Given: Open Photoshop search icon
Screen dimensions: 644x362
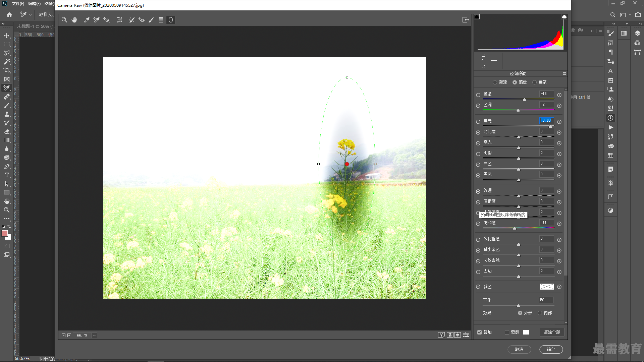Looking at the screenshot, I should [x=612, y=15].
